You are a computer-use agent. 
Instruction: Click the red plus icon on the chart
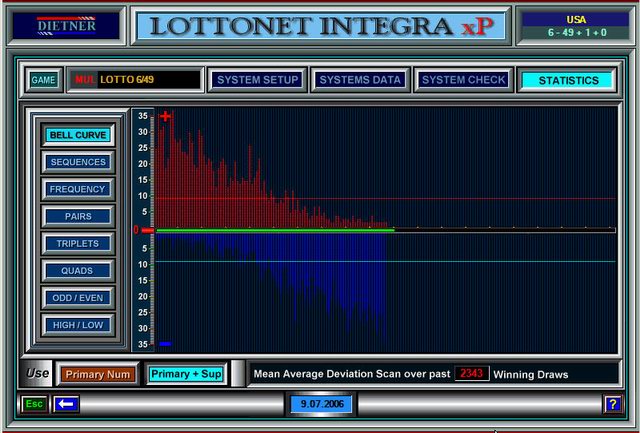click(x=165, y=116)
